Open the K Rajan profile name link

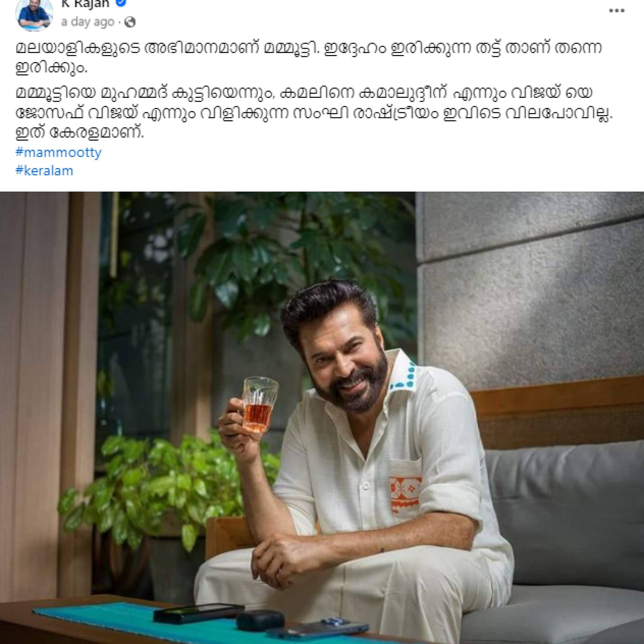coord(85,3)
